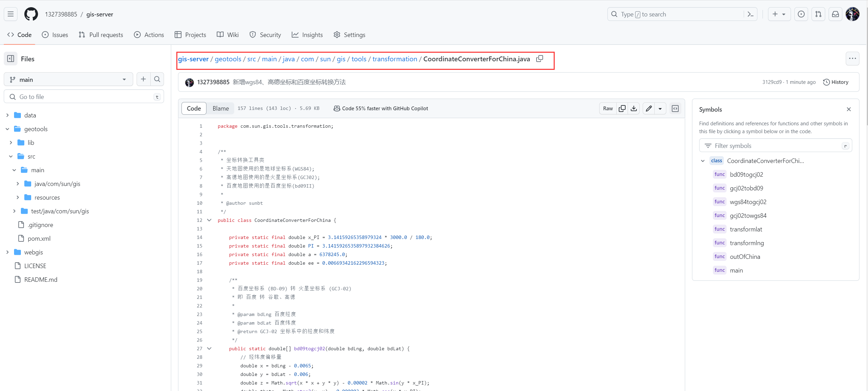This screenshot has height=391, width=868.
Task: Open the Insights tab
Action: pos(307,35)
